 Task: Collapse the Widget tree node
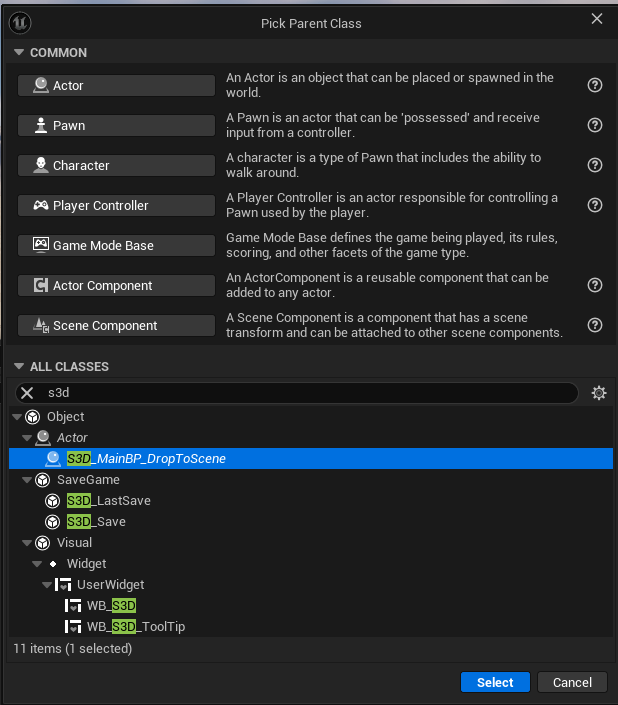[x=37, y=564]
